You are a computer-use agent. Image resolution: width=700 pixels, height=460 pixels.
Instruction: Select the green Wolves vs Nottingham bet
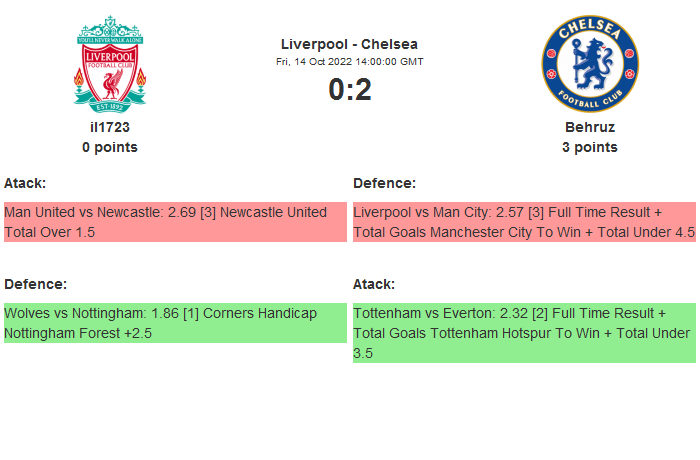[x=174, y=323]
